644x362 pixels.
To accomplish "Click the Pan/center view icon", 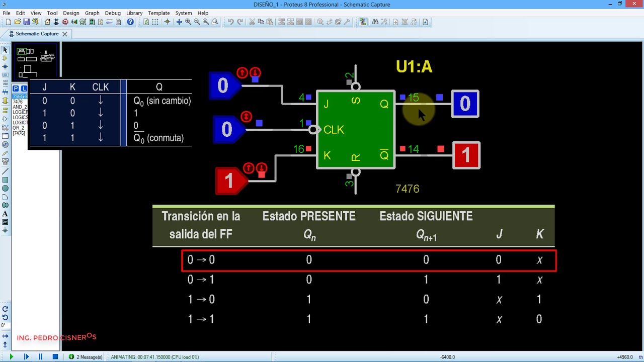I will coord(179,22).
